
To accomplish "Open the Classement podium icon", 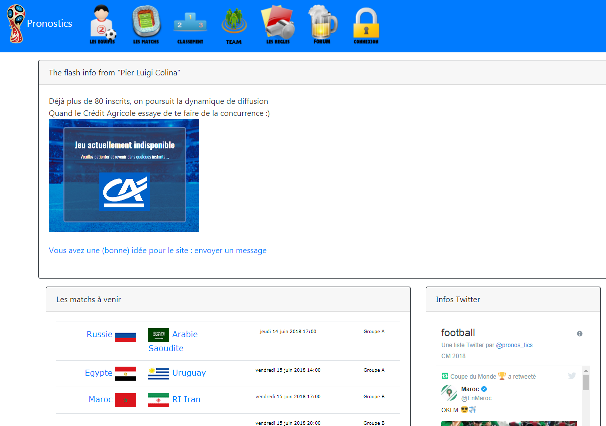I will (190, 27).
